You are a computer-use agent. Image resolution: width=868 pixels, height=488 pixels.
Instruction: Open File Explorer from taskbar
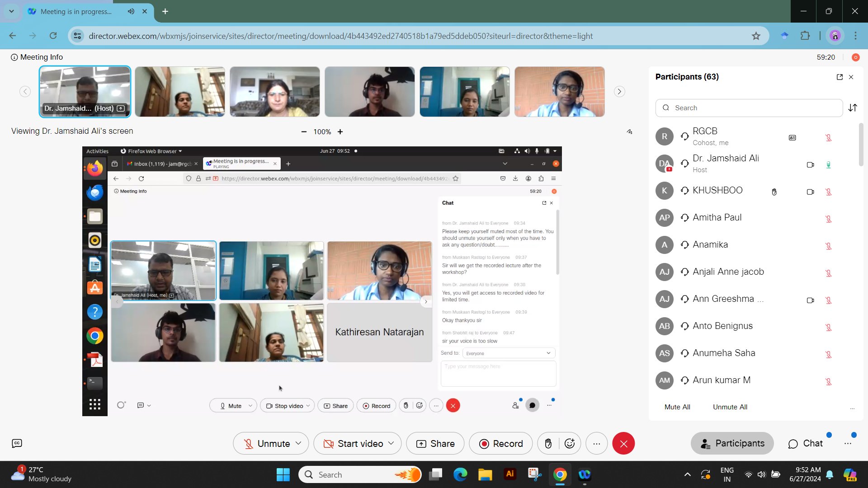click(485, 474)
